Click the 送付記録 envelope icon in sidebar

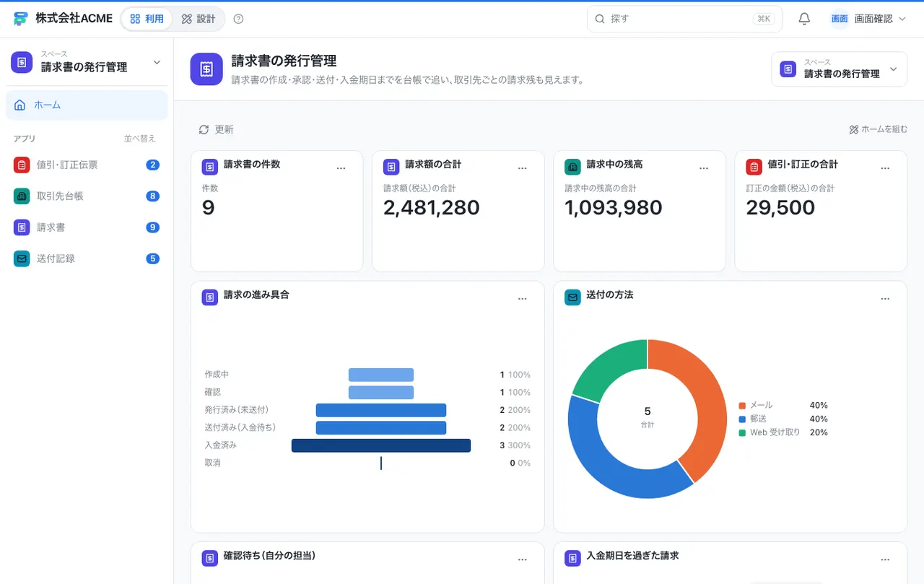coord(22,258)
